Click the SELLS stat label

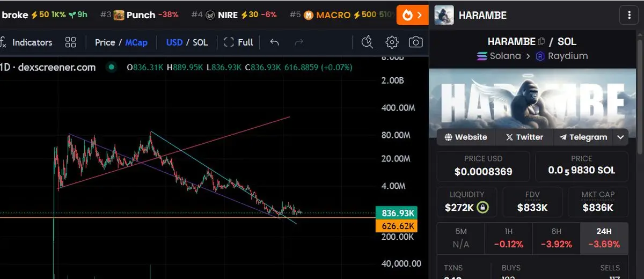tap(610, 268)
